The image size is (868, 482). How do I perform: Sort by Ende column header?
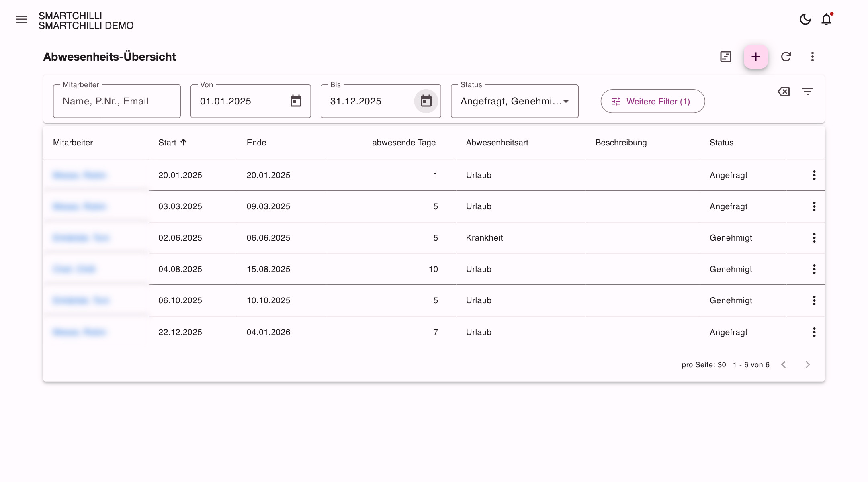[256, 143]
